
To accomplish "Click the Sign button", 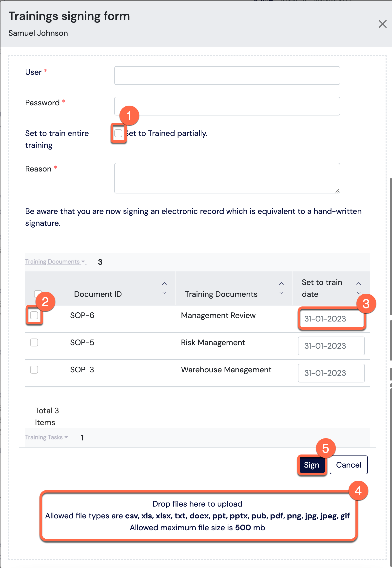I will coord(312,465).
